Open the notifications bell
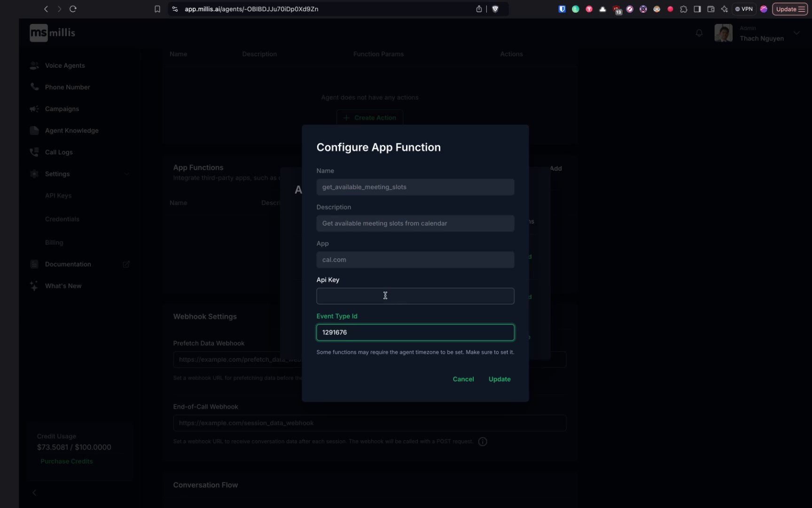 click(699, 32)
